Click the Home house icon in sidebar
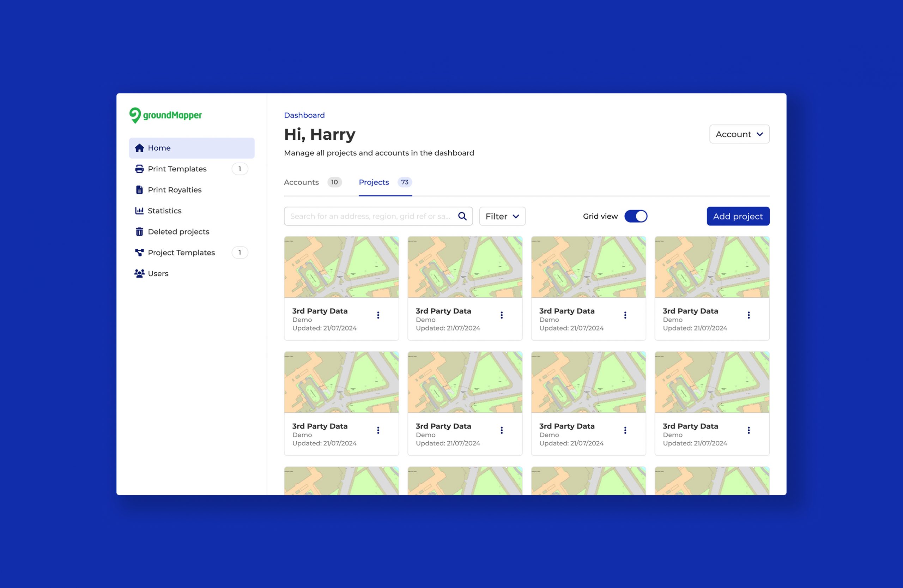This screenshot has height=588, width=903. pyautogui.click(x=139, y=148)
